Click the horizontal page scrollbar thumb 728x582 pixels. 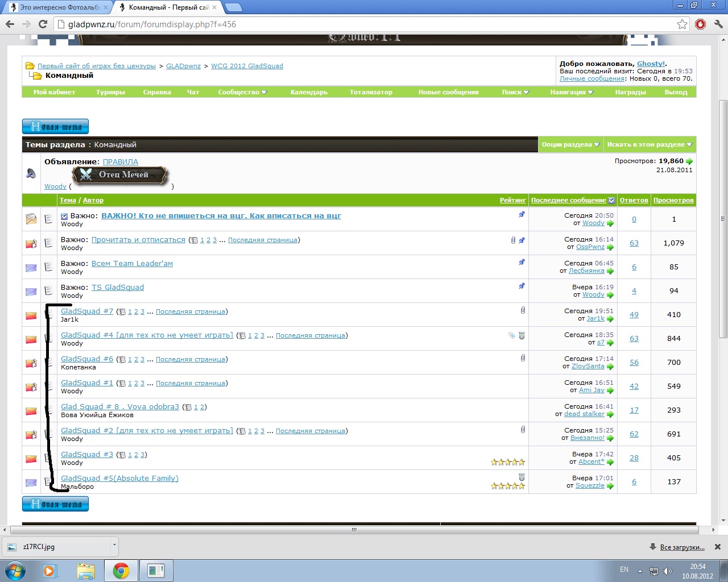pyautogui.click(x=354, y=530)
